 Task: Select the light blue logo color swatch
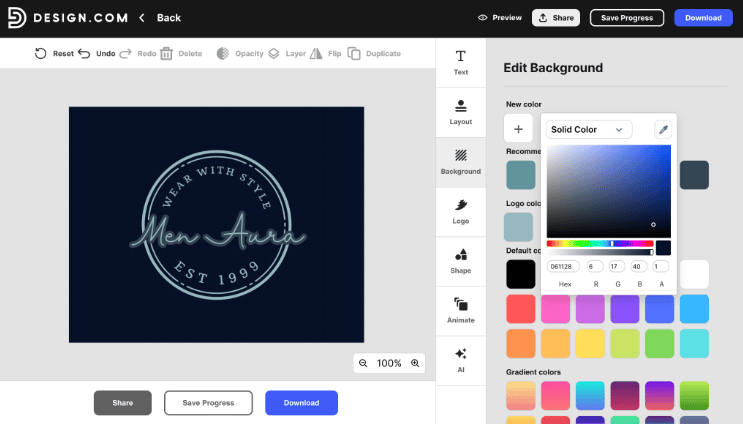coord(518,227)
